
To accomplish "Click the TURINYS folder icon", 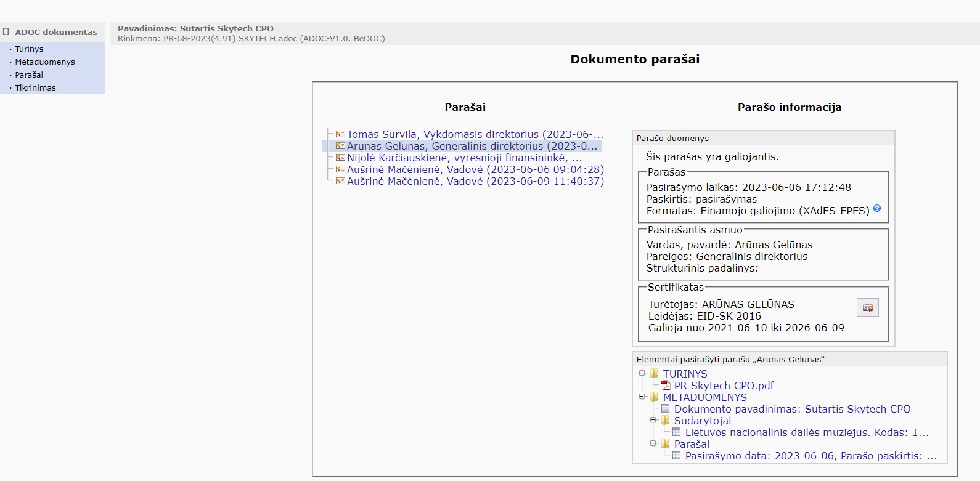I will pyautogui.click(x=655, y=374).
